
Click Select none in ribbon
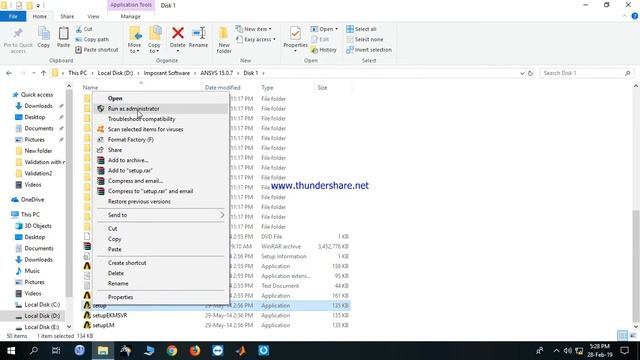click(364, 39)
